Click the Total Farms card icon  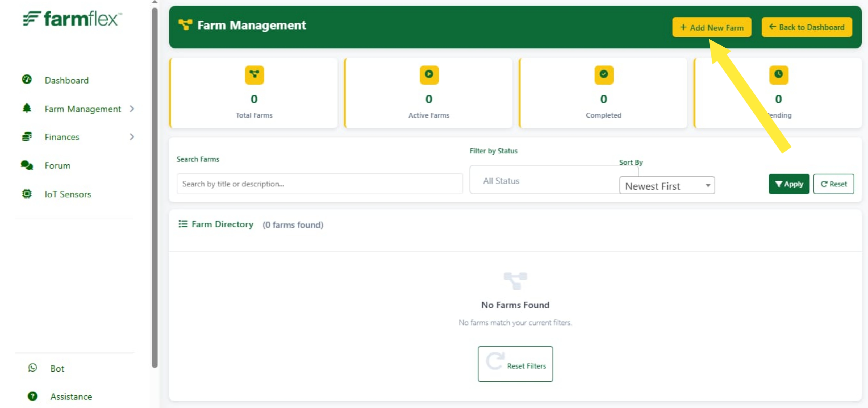(254, 75)
